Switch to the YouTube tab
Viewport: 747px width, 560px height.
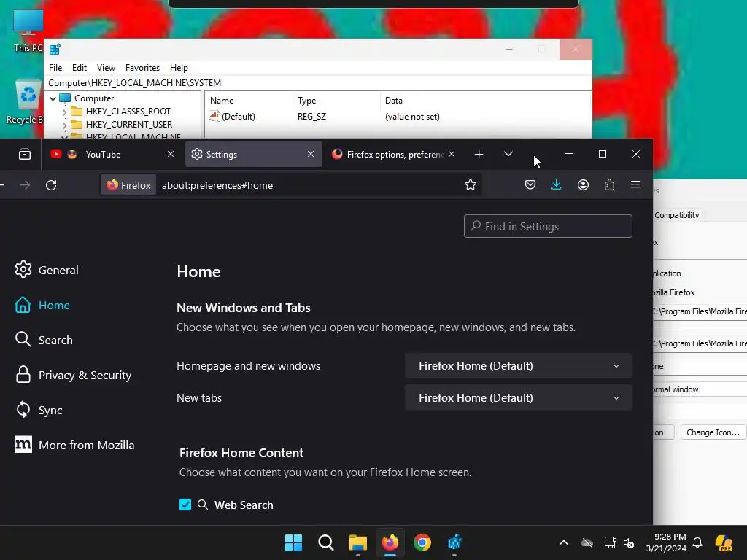pyautogui.click(x=112, y=155)
